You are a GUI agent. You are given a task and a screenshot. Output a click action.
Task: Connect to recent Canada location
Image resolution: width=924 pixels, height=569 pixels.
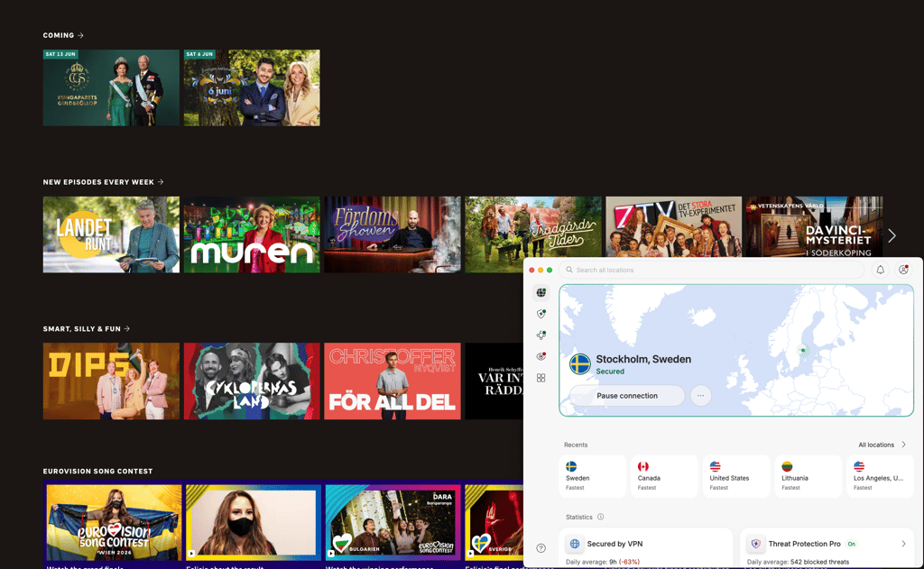pos(664,476)
